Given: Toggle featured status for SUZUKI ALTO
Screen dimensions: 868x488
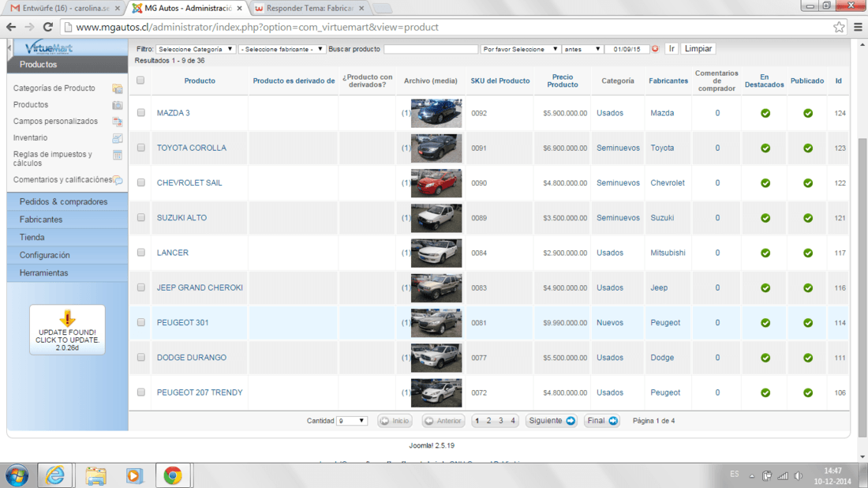Looking at the screenshot, I should pyautogui.click(x=765, y=218).
